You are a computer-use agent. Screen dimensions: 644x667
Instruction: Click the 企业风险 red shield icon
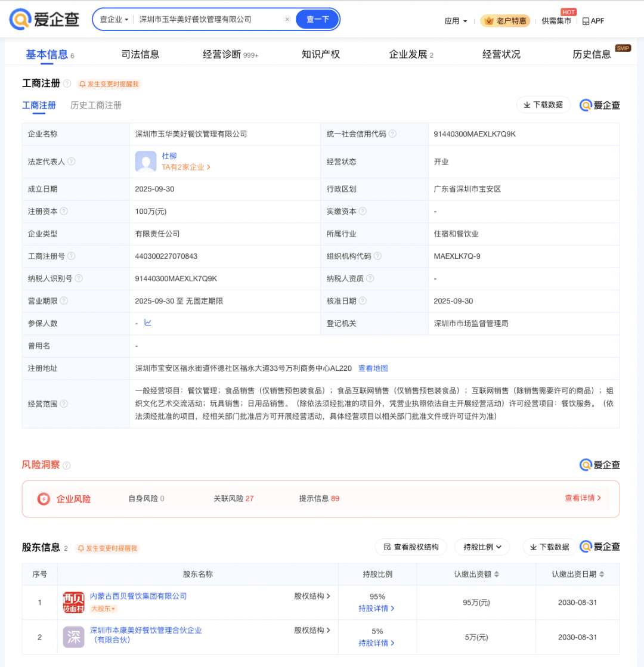44,499
